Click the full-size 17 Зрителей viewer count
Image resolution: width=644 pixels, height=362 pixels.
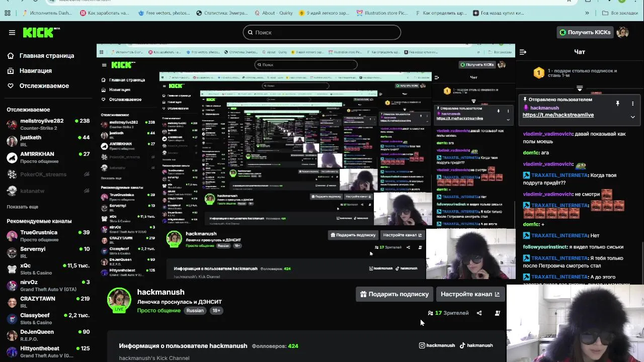coord(448,313)
